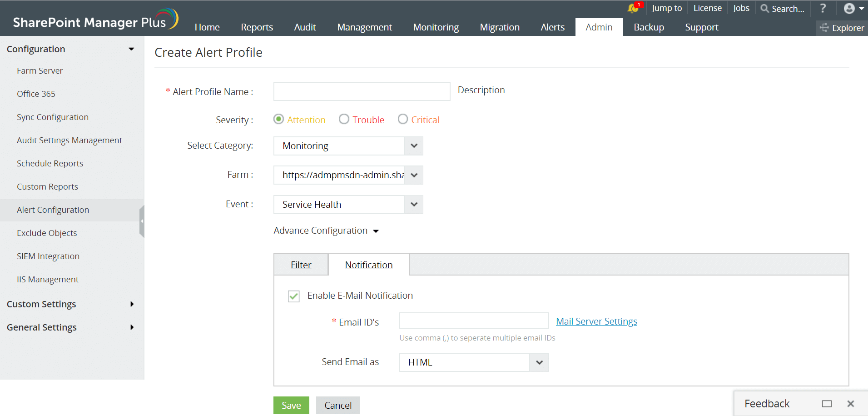This screenshot has width=868, height=416.
Task: Click the Cancel button
Action: click(338, 406)
